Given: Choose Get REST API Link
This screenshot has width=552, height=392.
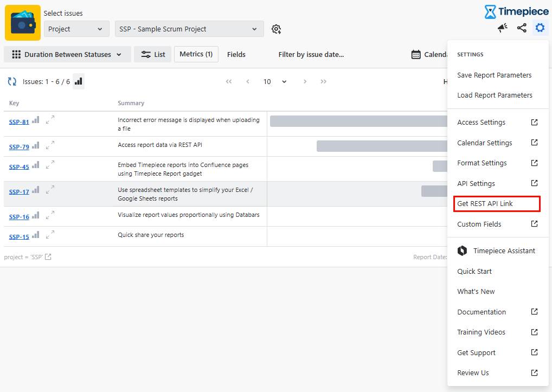Looking at the screenshot, I should click(x=497, y=204).
